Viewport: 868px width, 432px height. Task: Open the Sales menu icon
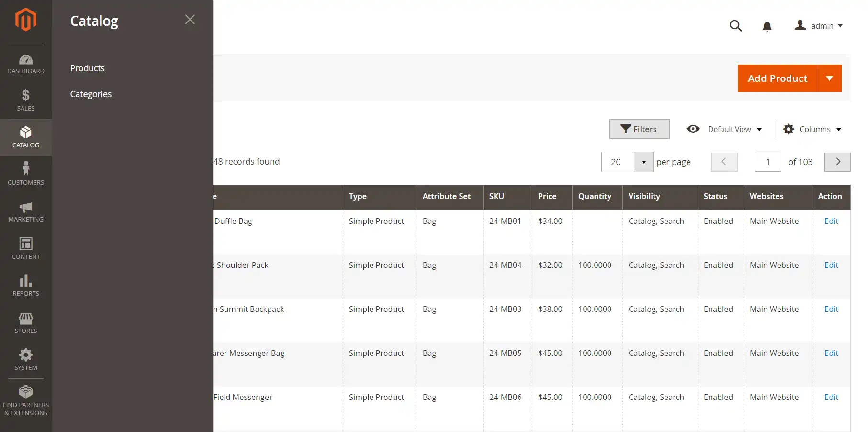click(x=26, y=100)
